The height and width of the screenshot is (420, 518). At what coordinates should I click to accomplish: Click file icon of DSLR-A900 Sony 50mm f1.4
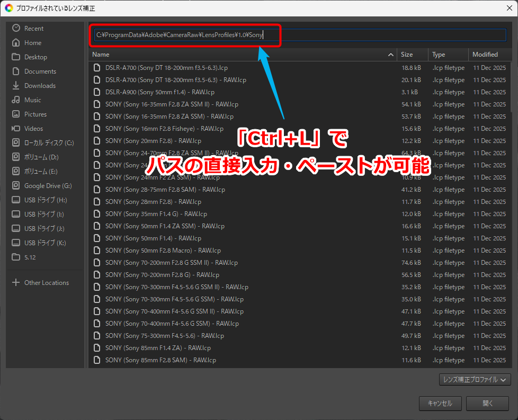point(96,92)
